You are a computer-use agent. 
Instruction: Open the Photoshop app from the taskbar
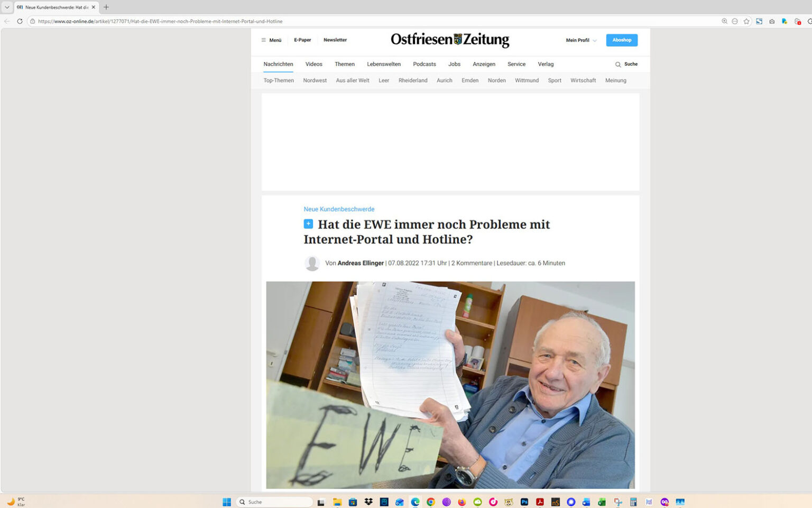(x=524, y=502)
